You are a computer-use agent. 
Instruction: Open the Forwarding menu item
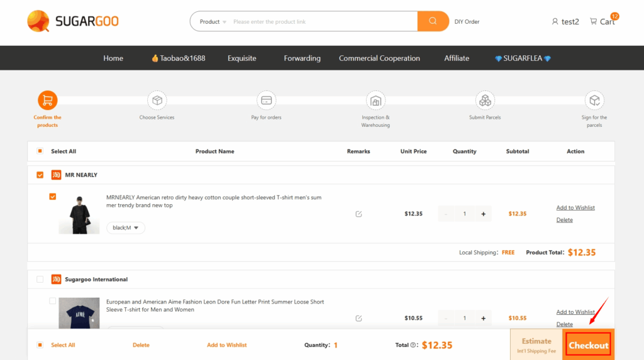pos(303,58)
